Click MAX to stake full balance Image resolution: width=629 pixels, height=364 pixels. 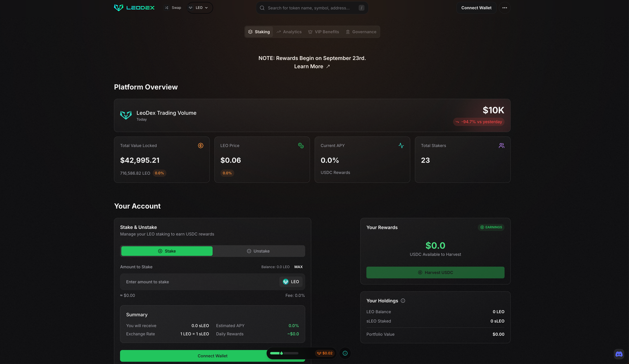298,267
